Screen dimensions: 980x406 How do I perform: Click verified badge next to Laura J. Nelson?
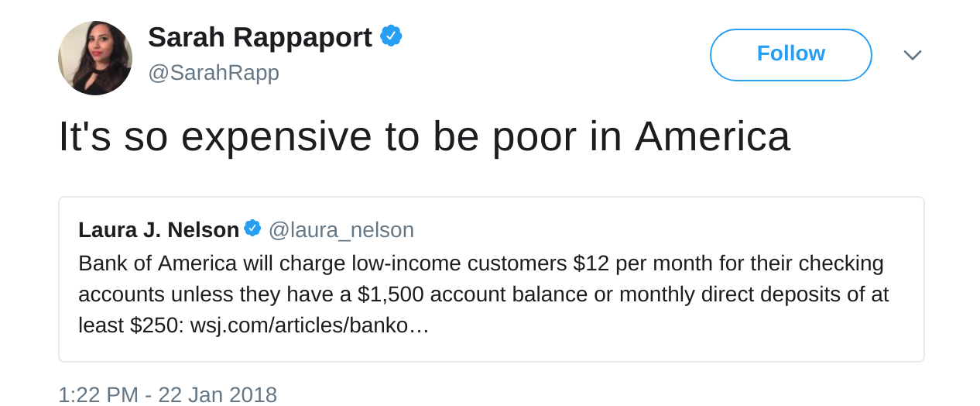pyautogui.click(x=252, y=229)
